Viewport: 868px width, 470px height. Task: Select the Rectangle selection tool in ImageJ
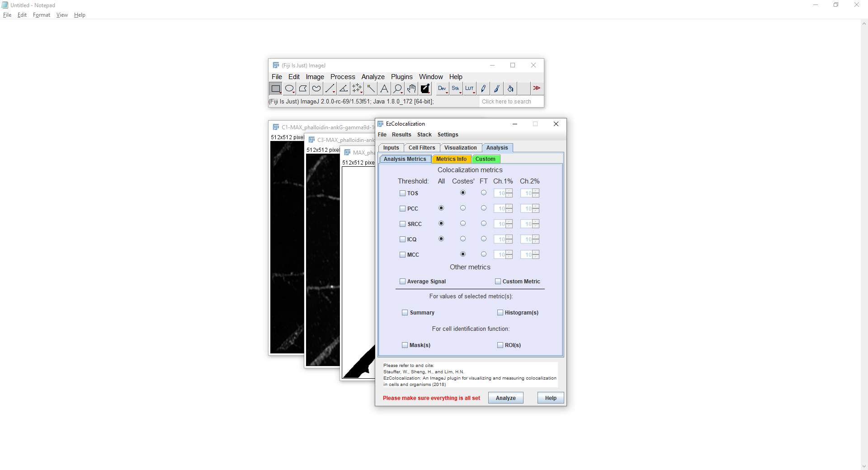click(276, 89)
